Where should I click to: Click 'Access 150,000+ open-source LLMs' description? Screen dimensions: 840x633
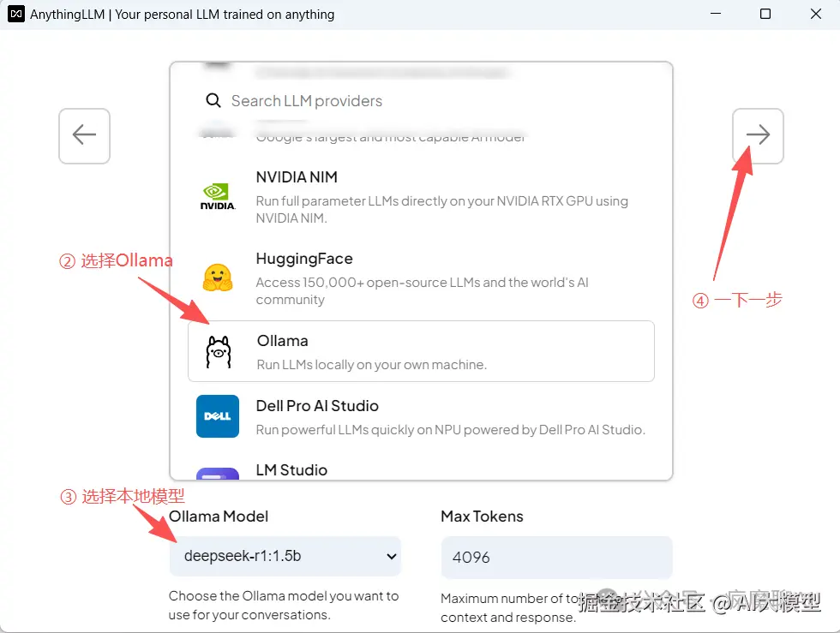[422, 290]
